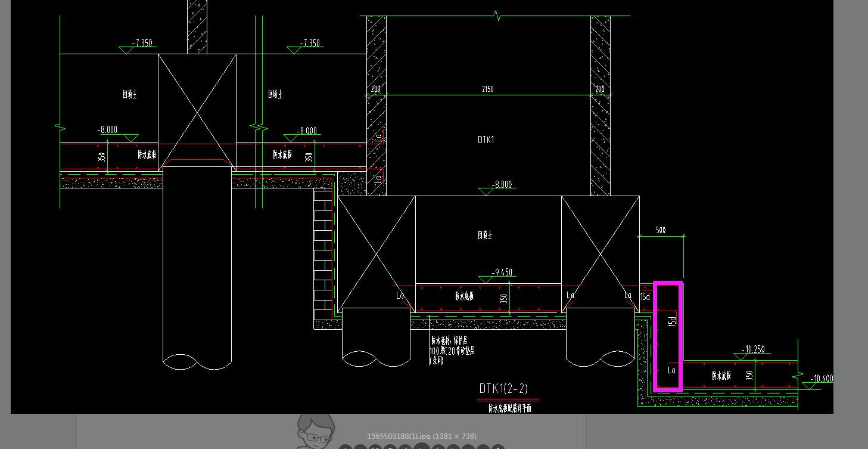
Task: Click the note line 100厚C20素砼垫层
Action: [452, 351]
